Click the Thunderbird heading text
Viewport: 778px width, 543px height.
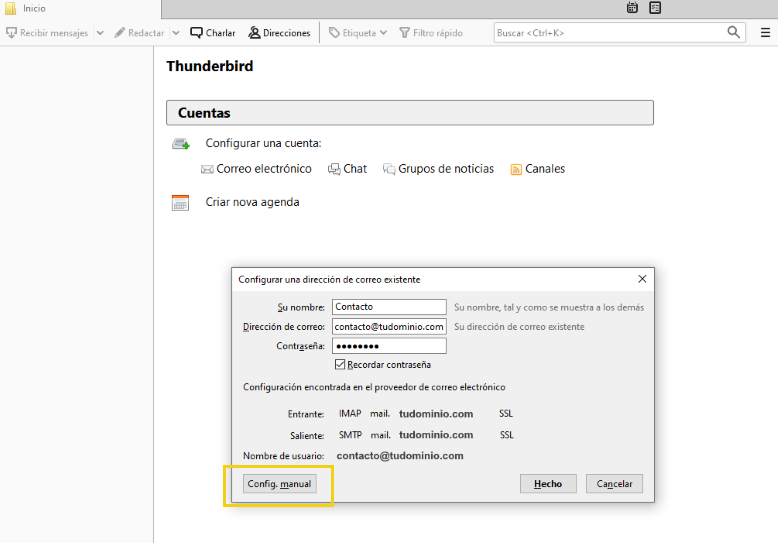[209, 66]
